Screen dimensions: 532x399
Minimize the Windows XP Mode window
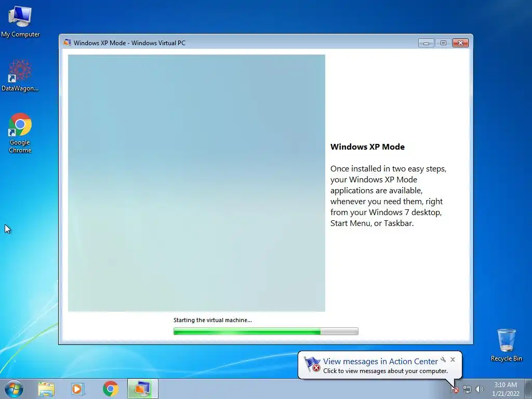click(x=426, y=43)
